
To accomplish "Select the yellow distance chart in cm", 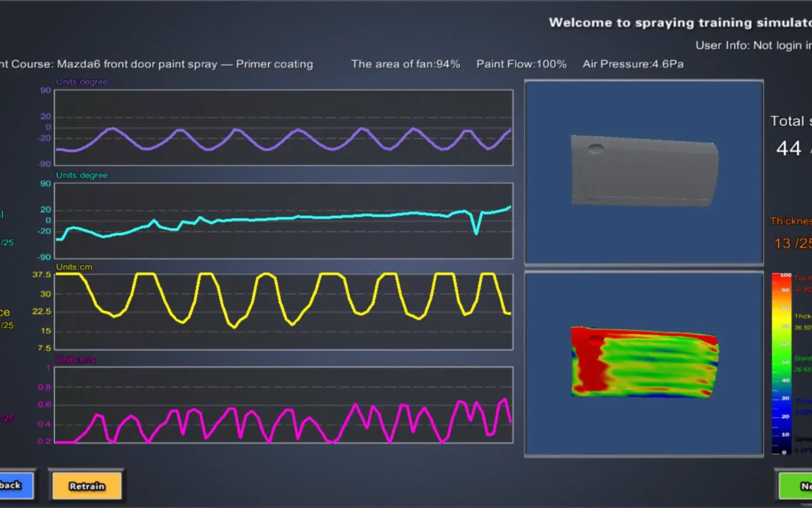I will (283, 312).
